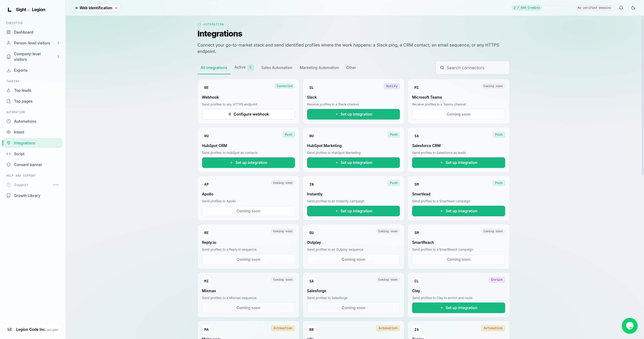Click the Company-level visitors building icon
This screenshot has width=644, height=339.
coord(9,57)
